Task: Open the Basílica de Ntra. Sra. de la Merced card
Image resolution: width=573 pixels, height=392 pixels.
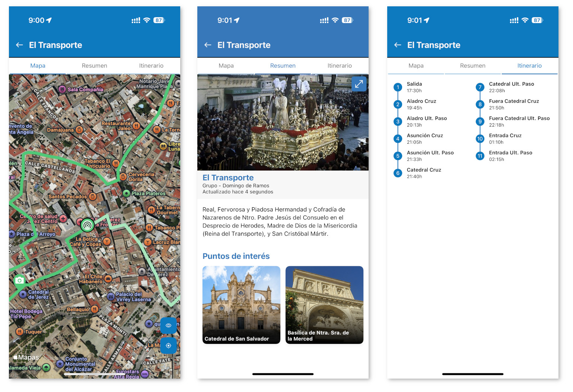Action: point(324,305)
